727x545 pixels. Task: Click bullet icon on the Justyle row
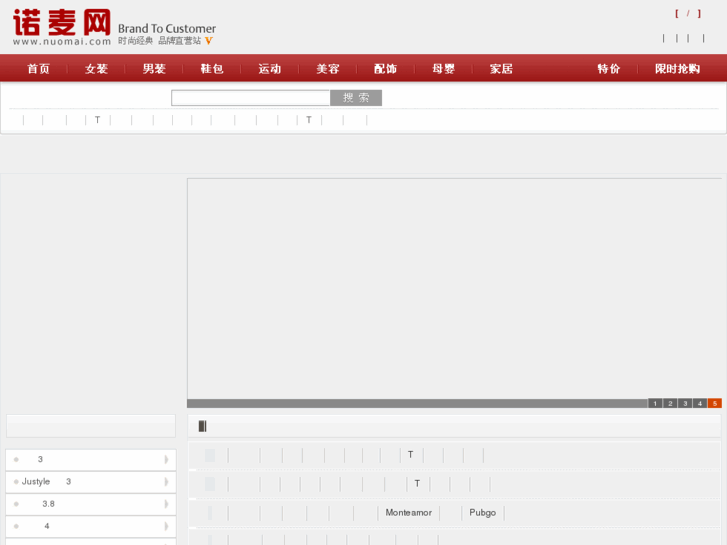click(x=16, y=482)
